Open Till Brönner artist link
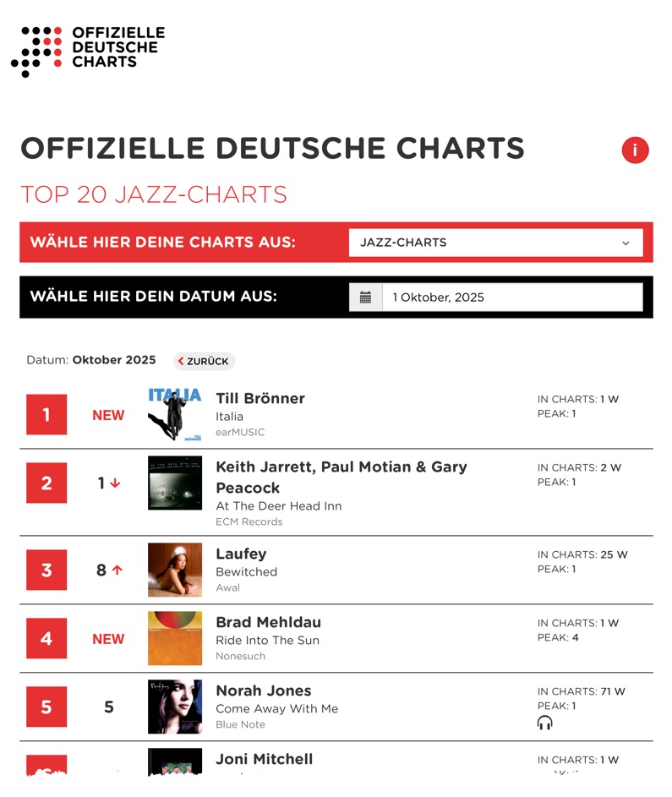 point(260,398)
